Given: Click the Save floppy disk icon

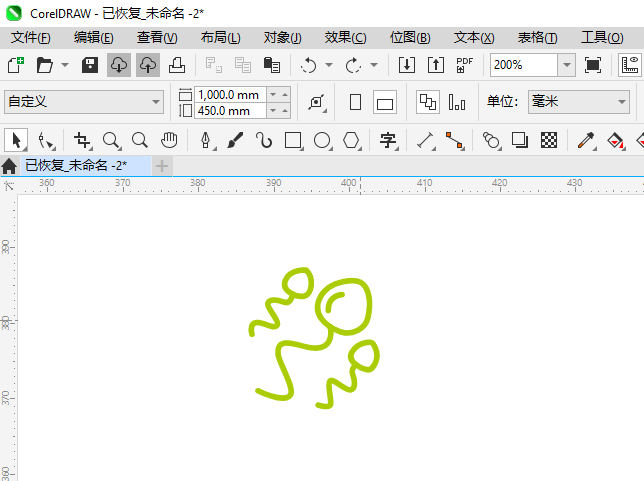Looking at the screenshot, I should (90, 65).
